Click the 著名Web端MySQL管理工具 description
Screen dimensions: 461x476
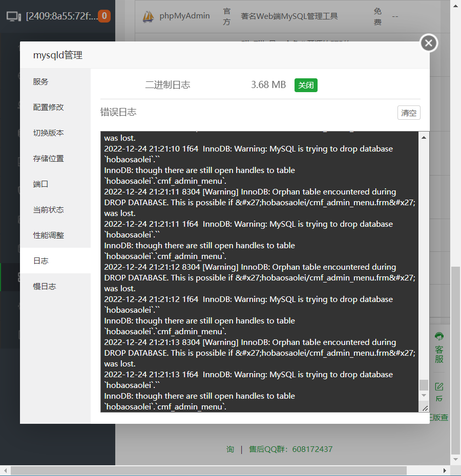tap(289, 16)
